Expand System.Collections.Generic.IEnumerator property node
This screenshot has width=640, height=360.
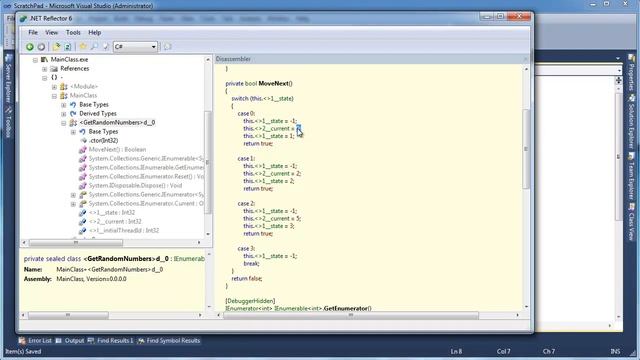tap(73, 195)
